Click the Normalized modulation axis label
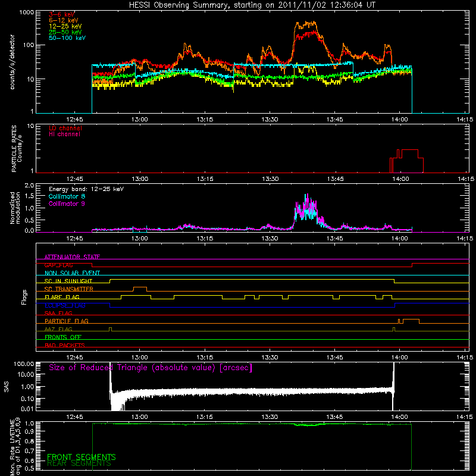 click(14, 208)
